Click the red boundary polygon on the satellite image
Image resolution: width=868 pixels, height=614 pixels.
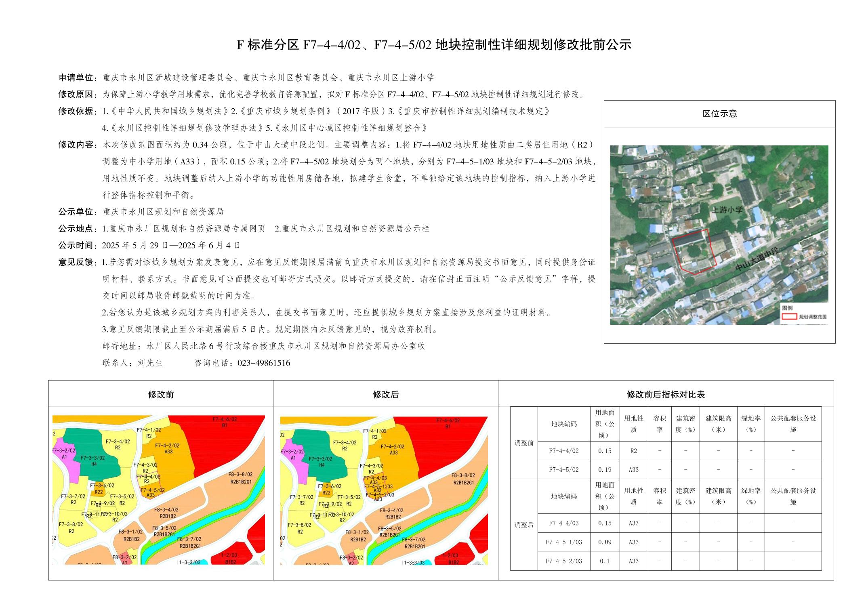tap(694, 252)
